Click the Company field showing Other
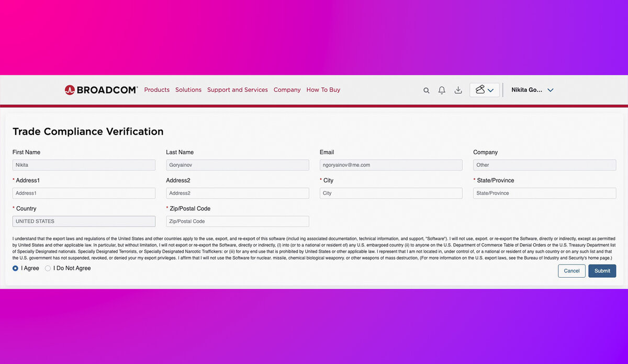Viewport: 628px width, 364px height. 545,165
